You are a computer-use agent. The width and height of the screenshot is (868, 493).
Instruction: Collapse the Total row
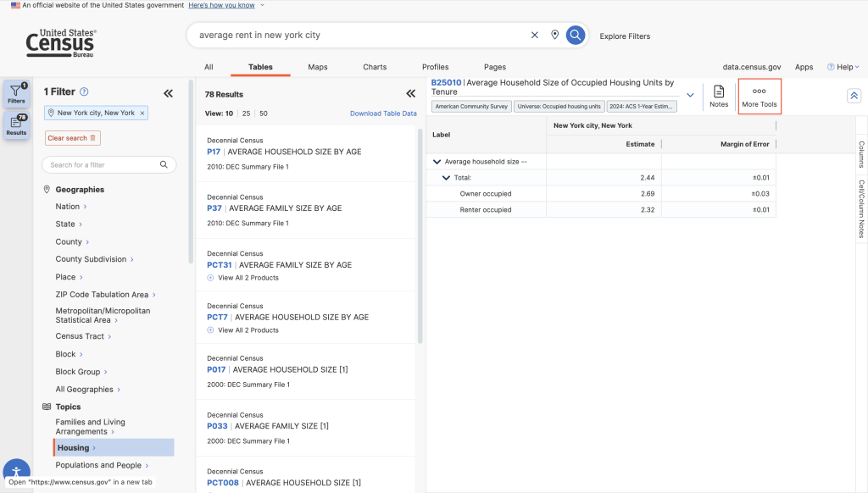pyautogui.click(x=447, y=178)
